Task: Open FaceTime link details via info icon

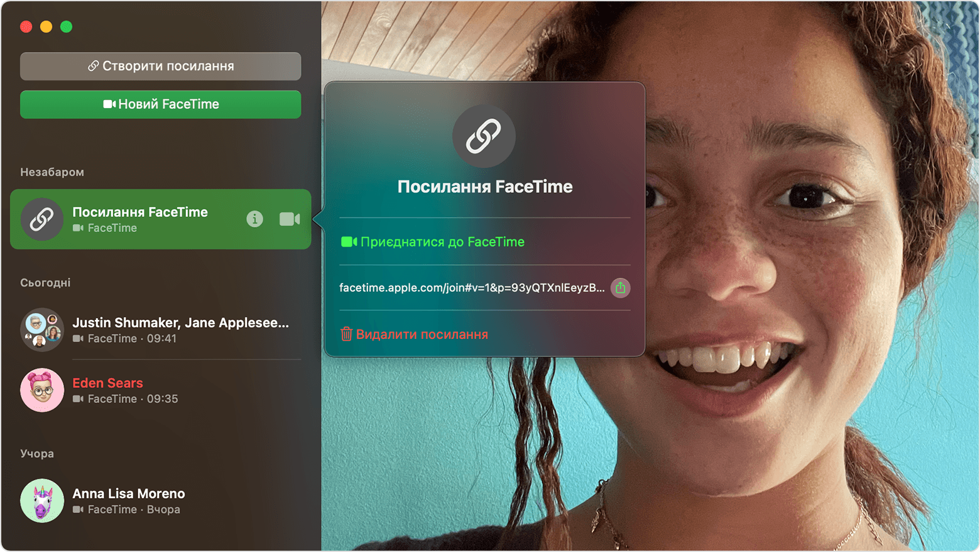Action: click(x=254, y=219)
